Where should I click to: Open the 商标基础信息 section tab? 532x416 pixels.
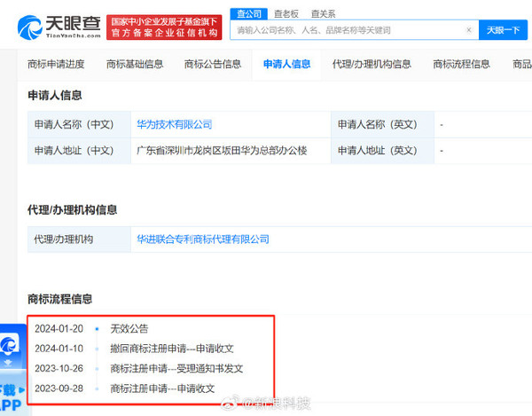(135, 64)
